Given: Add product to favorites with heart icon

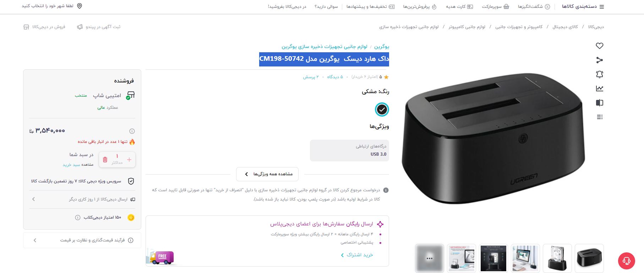Looking at the screenshot, I should (600, 46).
